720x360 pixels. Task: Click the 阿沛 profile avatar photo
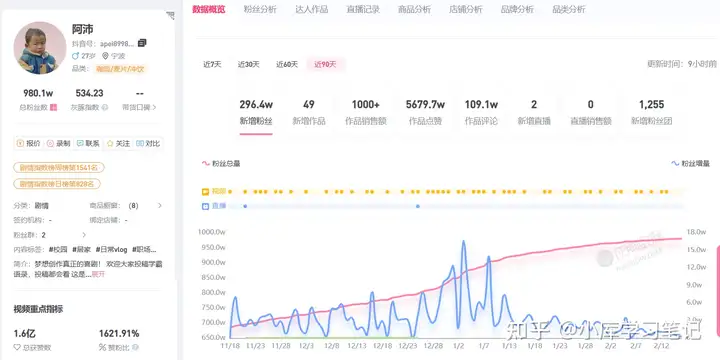(x=39, y=48)
